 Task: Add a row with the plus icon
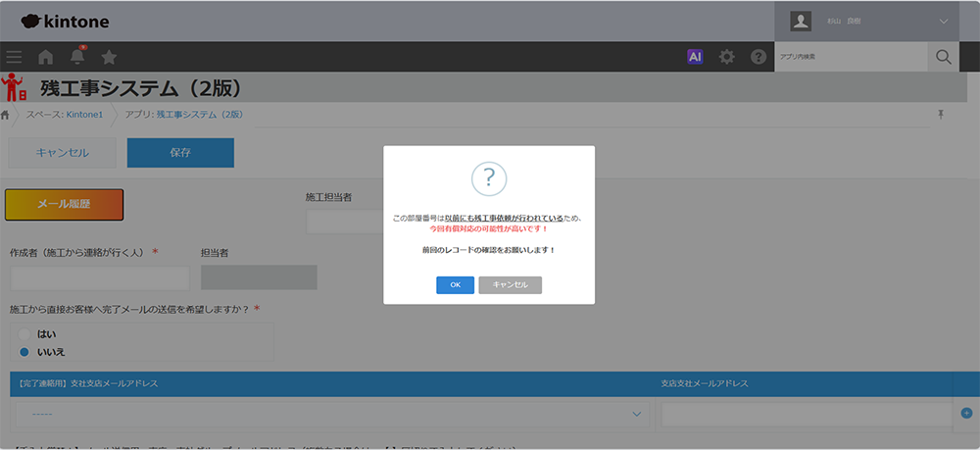coord(966,414)
